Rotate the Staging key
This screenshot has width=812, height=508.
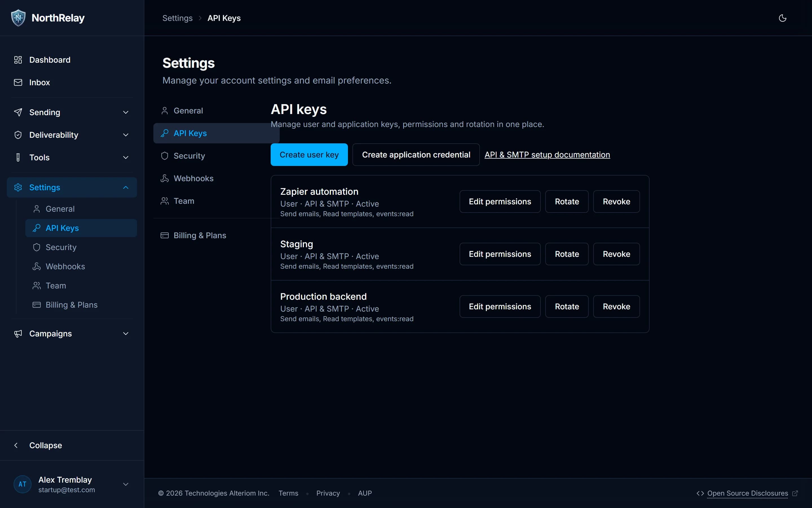coord(567,254)
